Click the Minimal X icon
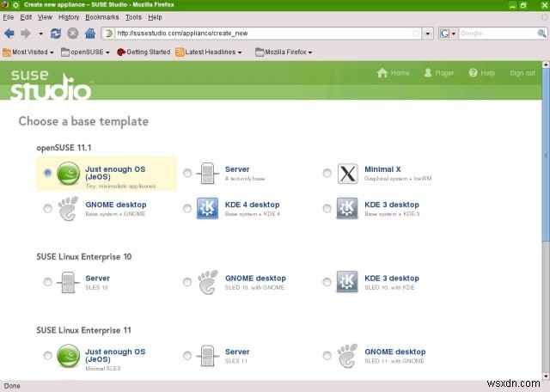The width and height of the screenshot is (550, 392). (x=347, y=174)
